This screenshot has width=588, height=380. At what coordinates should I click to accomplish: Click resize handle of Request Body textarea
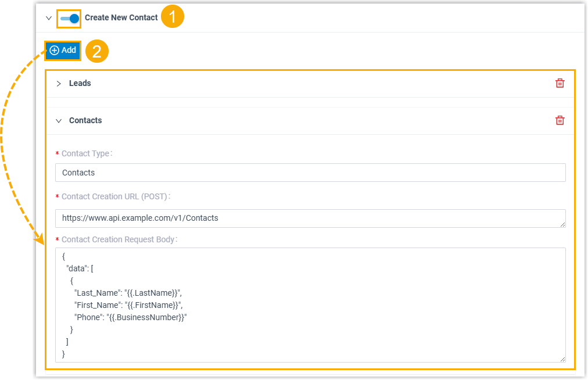pyautogui.click(x=562, y=360)
